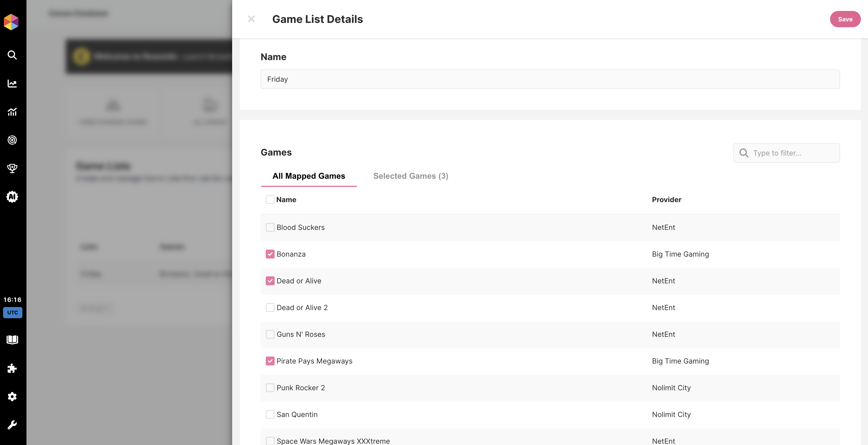Toggle the UTC timezone badge
This screenshot has height=445, width=868.
(12, 313)
